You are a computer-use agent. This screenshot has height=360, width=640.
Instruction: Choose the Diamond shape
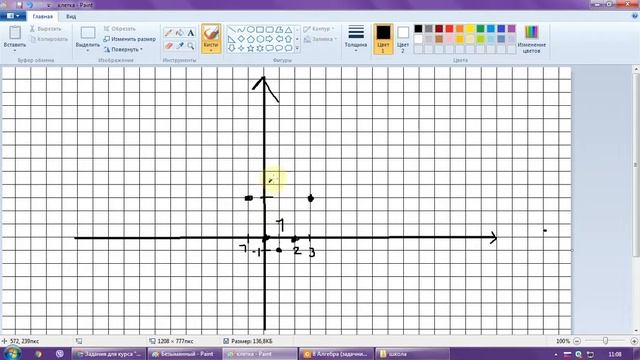[x=241, y=39]
